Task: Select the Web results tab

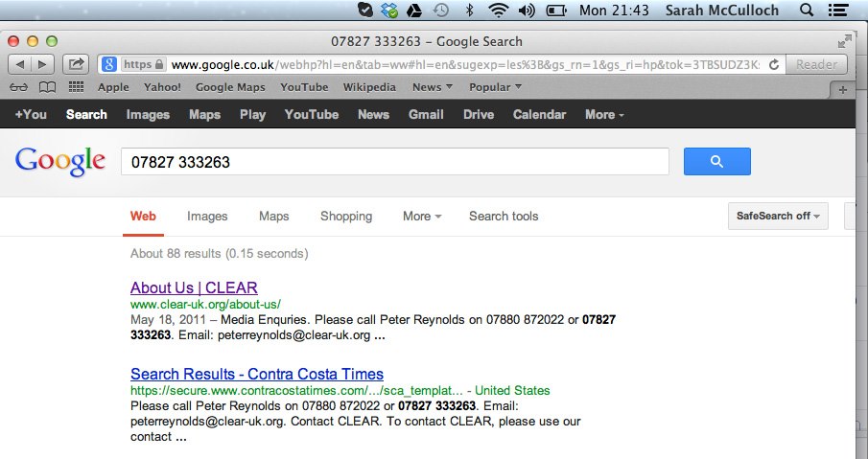Action: coord(143,217)
